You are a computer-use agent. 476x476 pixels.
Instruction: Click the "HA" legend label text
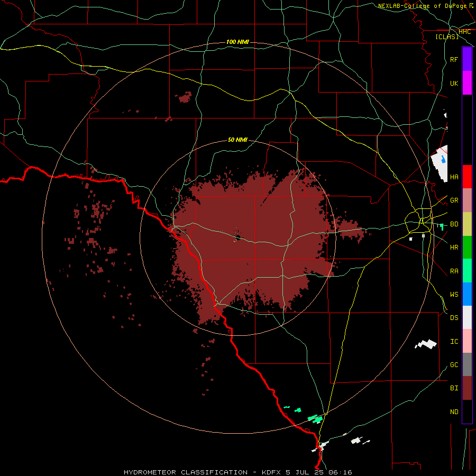coord(454,177)
